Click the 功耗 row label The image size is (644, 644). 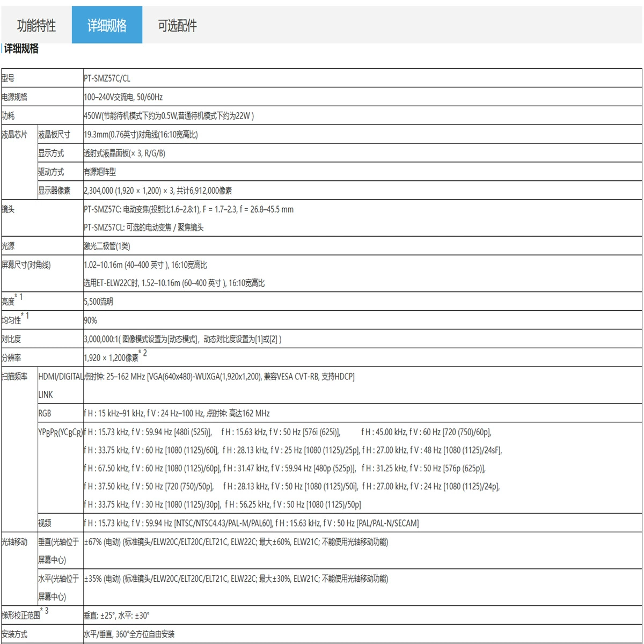coord(8,116)
